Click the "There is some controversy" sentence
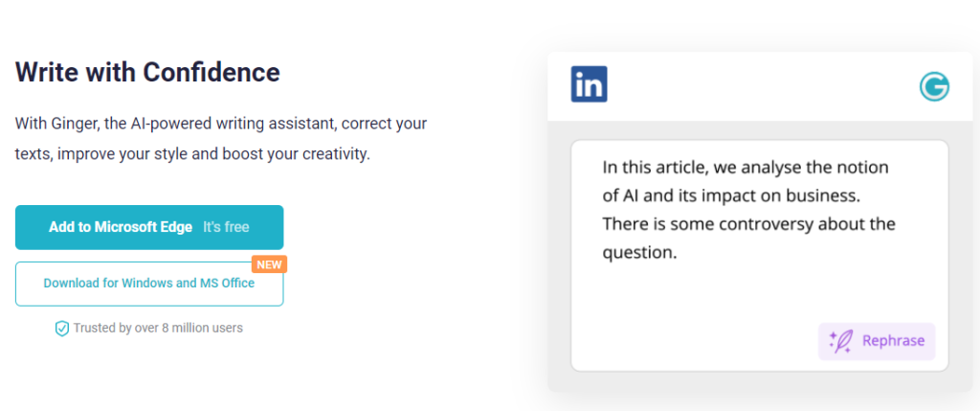 click(x=748, y=224)
